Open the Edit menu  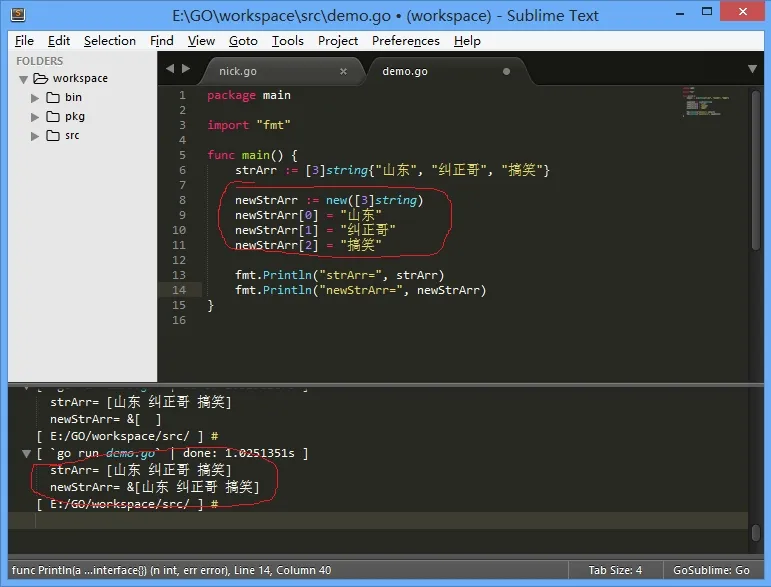(x=59, y=41)
